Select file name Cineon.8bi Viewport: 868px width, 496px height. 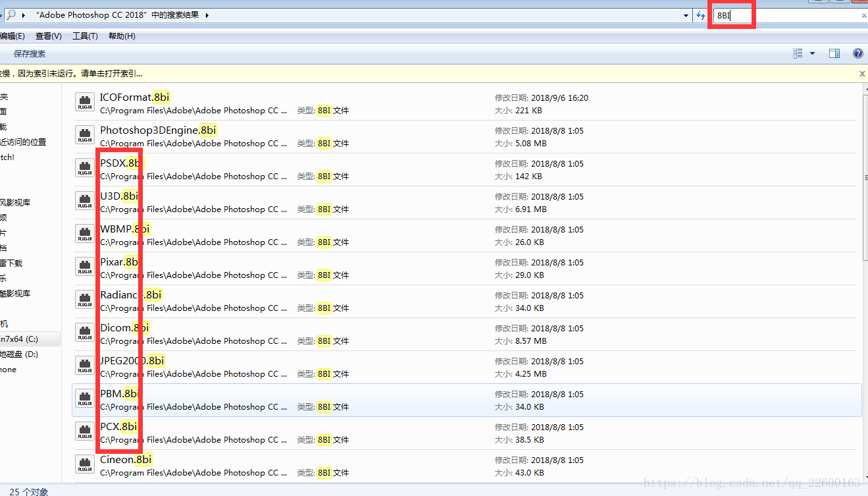tap(126, 460)
